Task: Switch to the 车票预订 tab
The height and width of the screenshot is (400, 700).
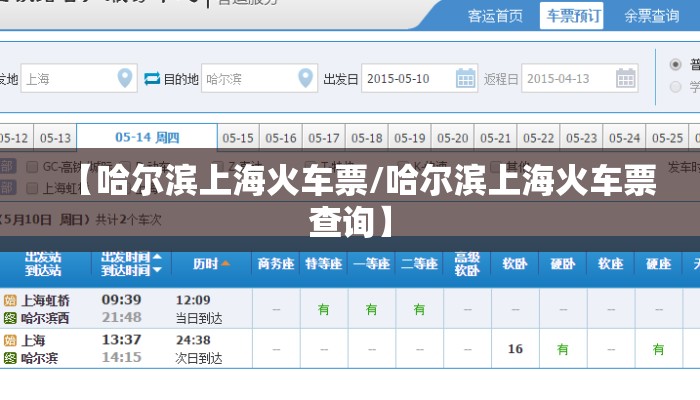Action: pos(574,15)
